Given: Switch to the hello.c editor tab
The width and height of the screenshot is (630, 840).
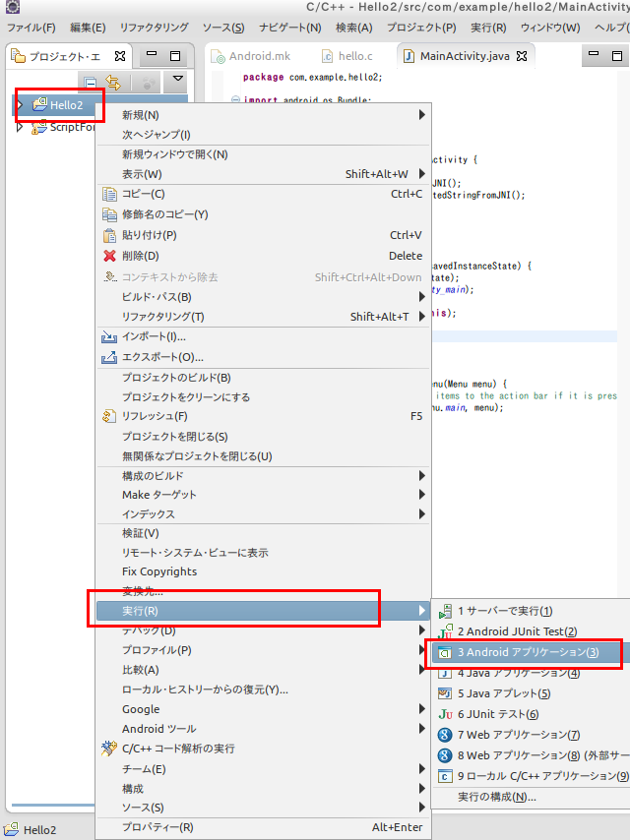Looking at the screenshot, I should point(354,56).
